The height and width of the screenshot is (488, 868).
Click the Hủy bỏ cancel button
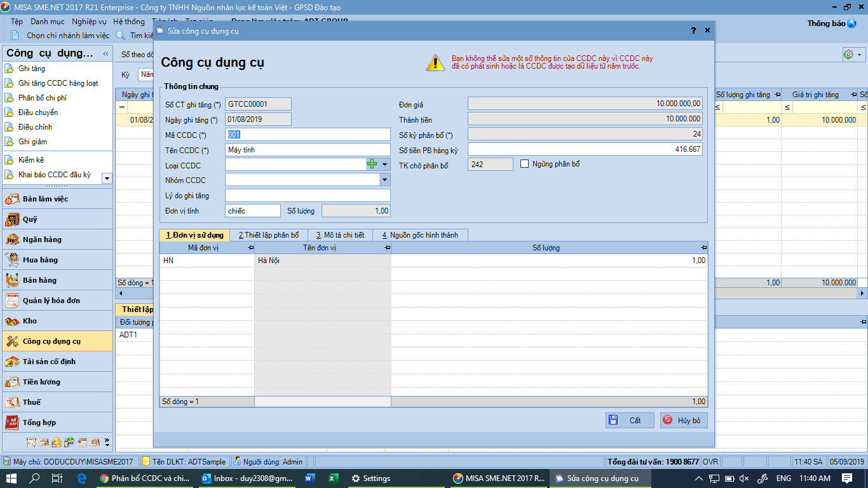point(684,420)
